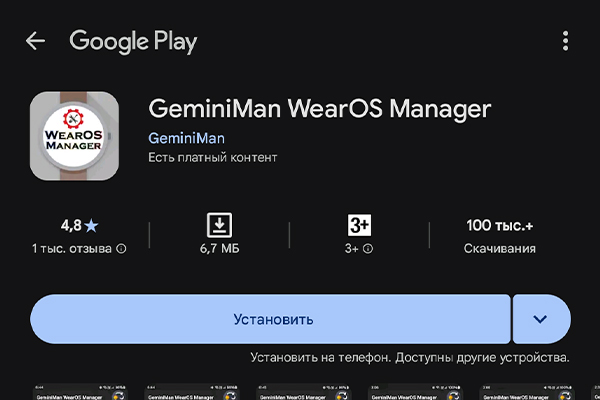
Task: Tap the '6,7 МБ' size text
Action: tap(219, 249)
